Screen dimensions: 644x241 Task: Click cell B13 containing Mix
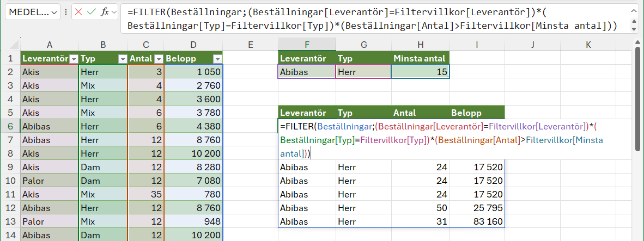pyautogui.click(x=103, y=222)
